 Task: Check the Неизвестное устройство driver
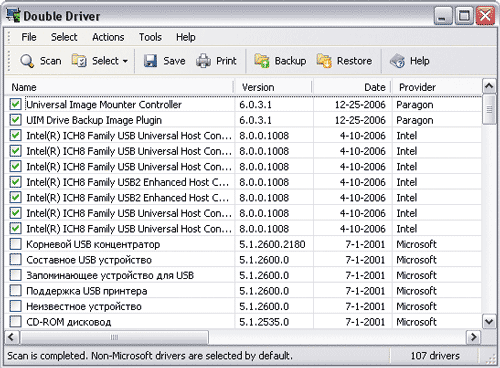15,306
